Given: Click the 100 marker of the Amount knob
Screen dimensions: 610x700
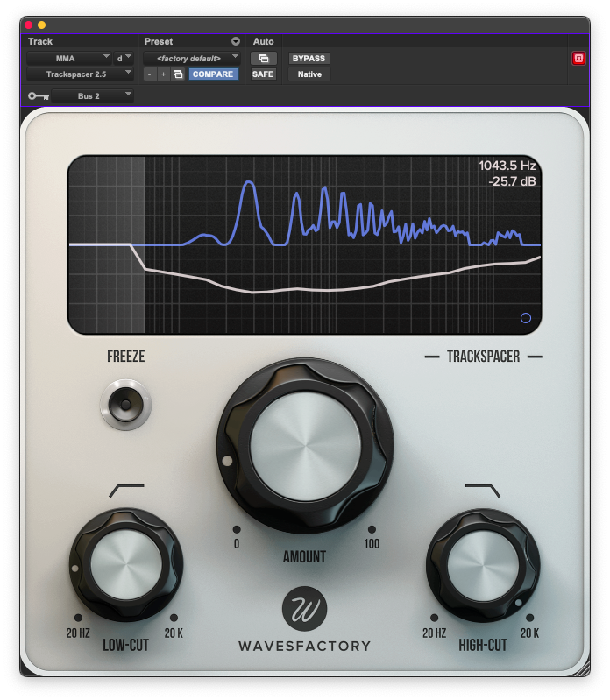Looking at the screenshot, I should [372, 544].
